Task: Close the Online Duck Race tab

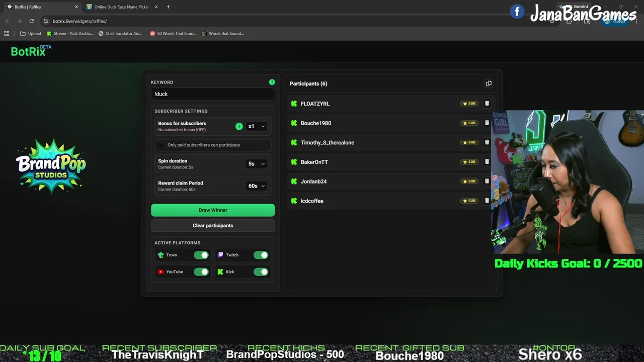Action: coord(156,7)
